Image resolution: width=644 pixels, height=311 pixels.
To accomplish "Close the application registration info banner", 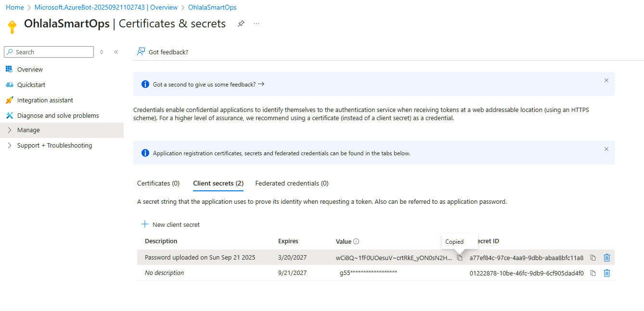I will pos(606,149).
